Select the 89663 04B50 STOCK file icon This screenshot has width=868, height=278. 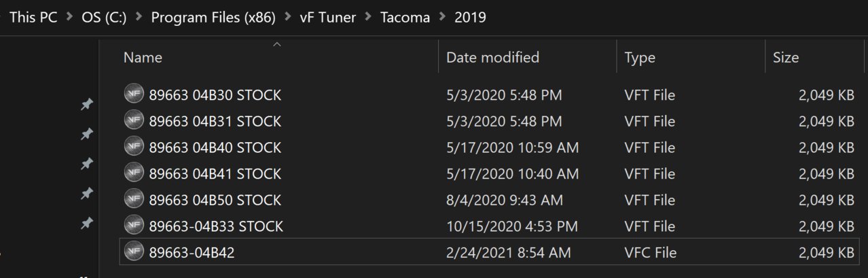(x=134, y=199)
